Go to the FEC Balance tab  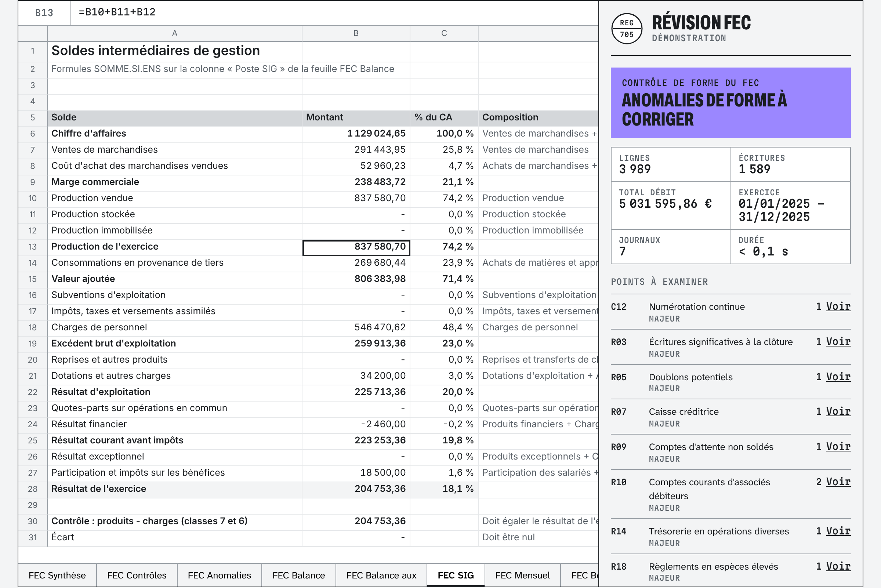(298, 575)
